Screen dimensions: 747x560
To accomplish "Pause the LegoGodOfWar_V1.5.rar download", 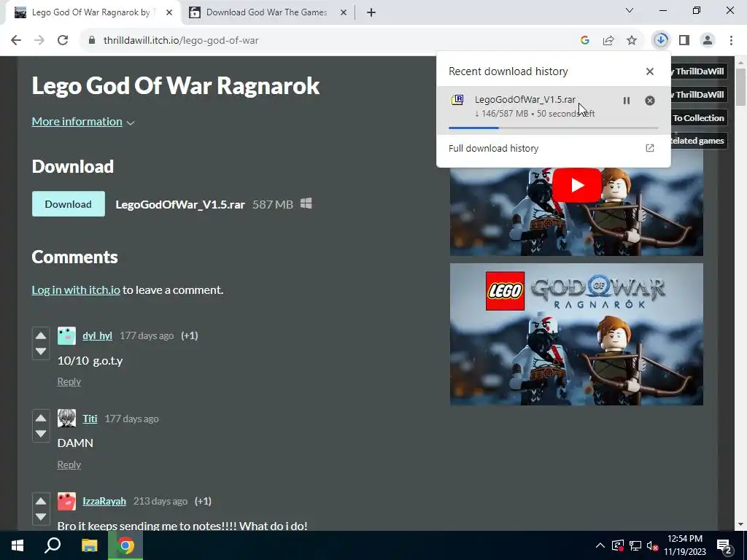I will 627,101.
